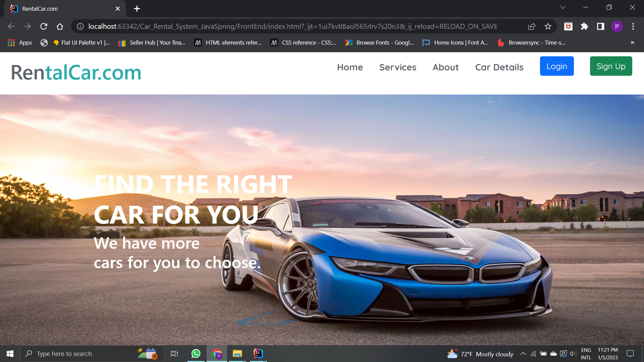The height and width of the screenshot is (362, 644).
Task: Click the blue Login button
Action: coord(556,66)
